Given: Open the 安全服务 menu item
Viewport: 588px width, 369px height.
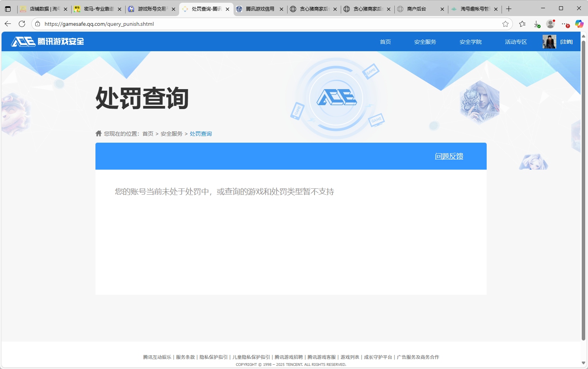Looking at the screenshot, I should coord(425,41).
